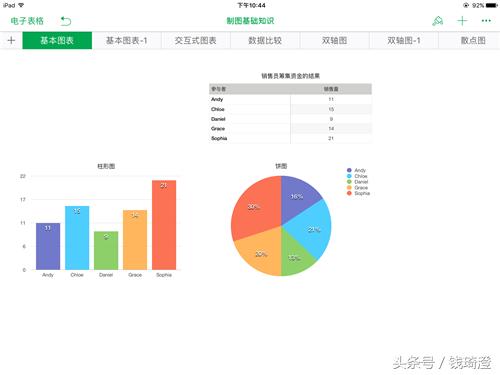The image size is (500, 375).
Task: Tap the Sophia legend entry
Action: tap(358, 193)
